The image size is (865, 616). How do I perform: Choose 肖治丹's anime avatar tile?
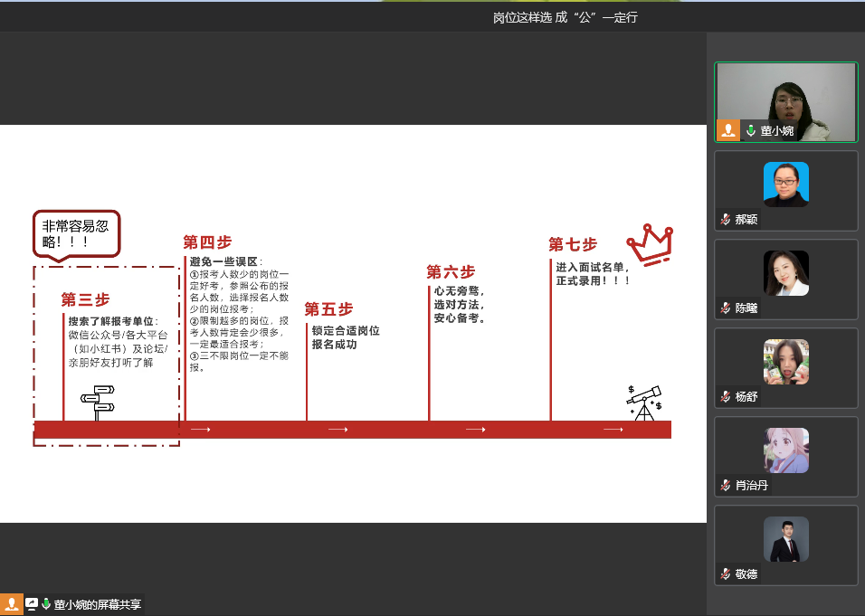[785, 450]
